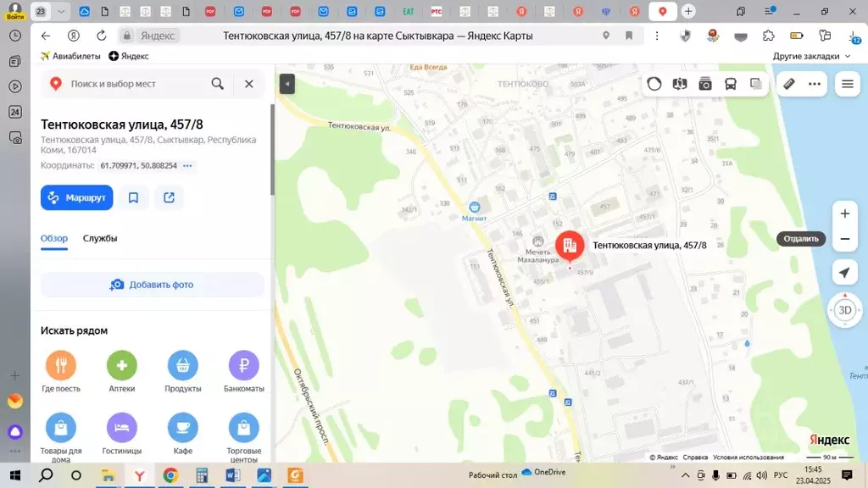The height and width of the screenshot is (488, 868).
Task: Open the coordinates three-dot menu
Action: click(x=187, y=165)
